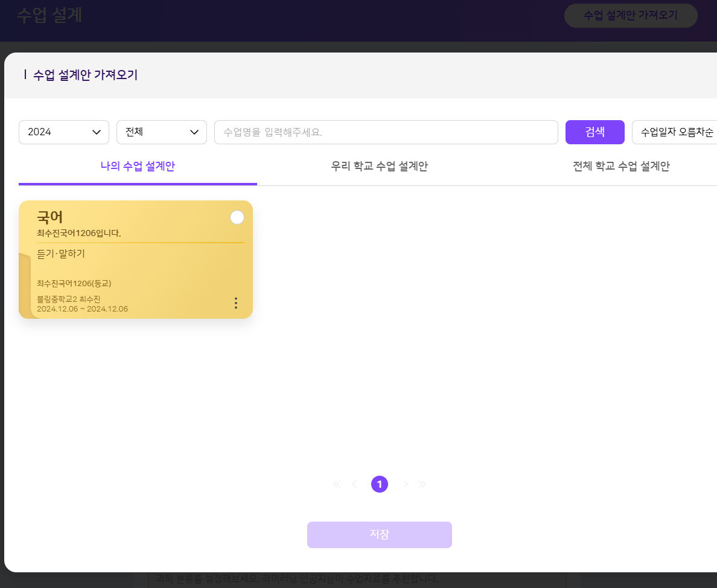Viewport: 717px width, 588px height.
Task: Select the radio circle on 국어 lesson card
Action: tap(237, 217)
